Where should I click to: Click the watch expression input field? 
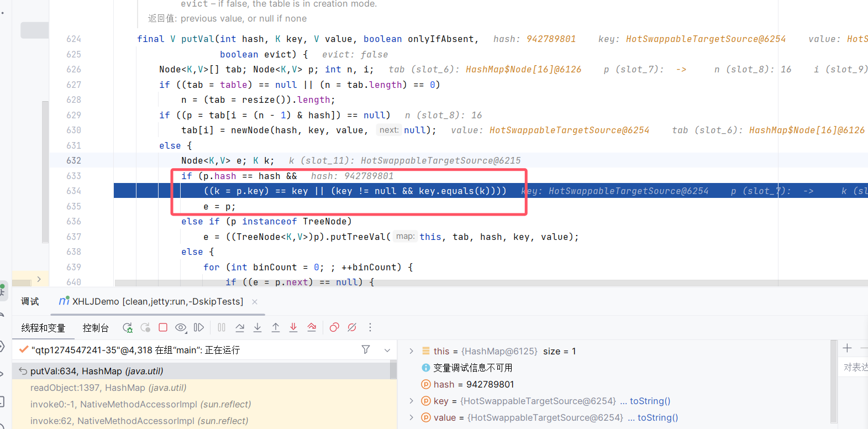pyautogui.click(x=855, y=367)
